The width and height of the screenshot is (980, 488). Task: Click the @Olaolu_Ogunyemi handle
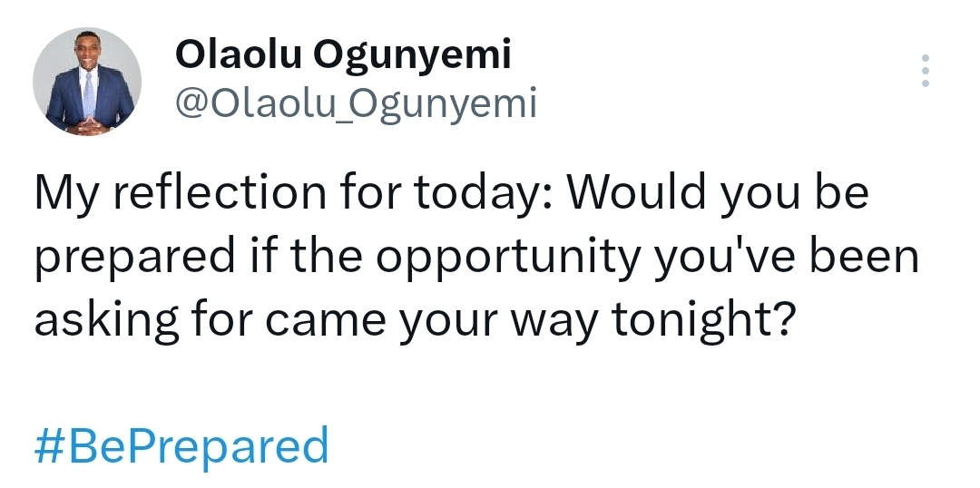coord(356,104)
